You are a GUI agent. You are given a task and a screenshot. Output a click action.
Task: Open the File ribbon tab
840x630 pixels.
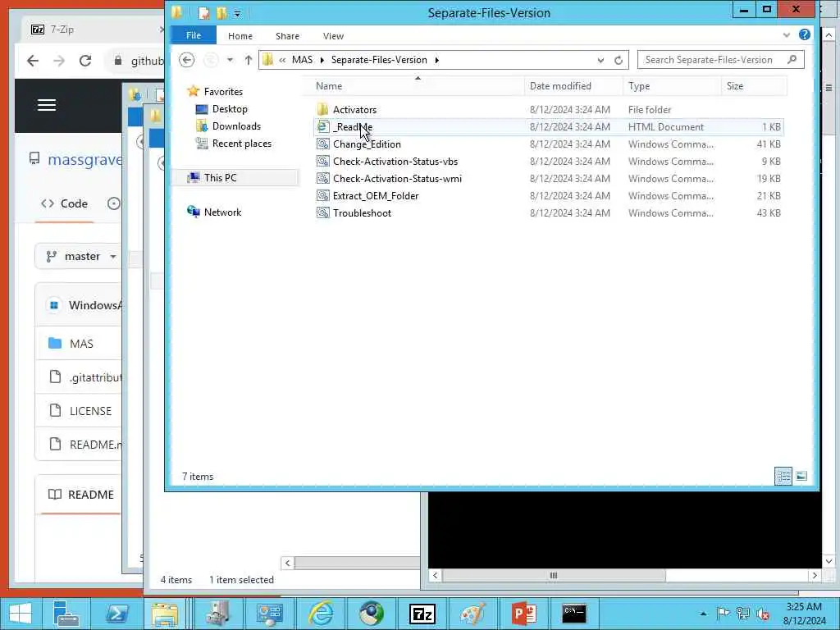tap(194, 35)
